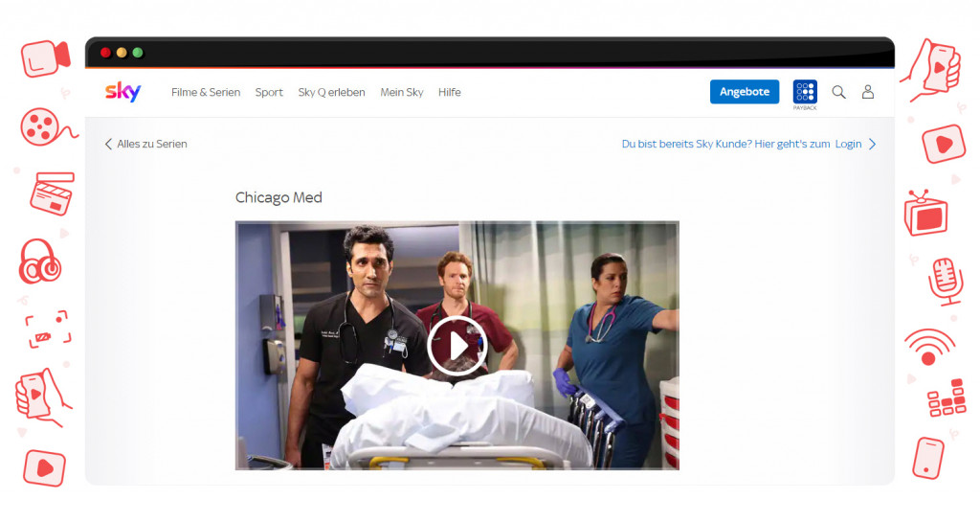Open the Payback icon link

click(x=805, y=92)
